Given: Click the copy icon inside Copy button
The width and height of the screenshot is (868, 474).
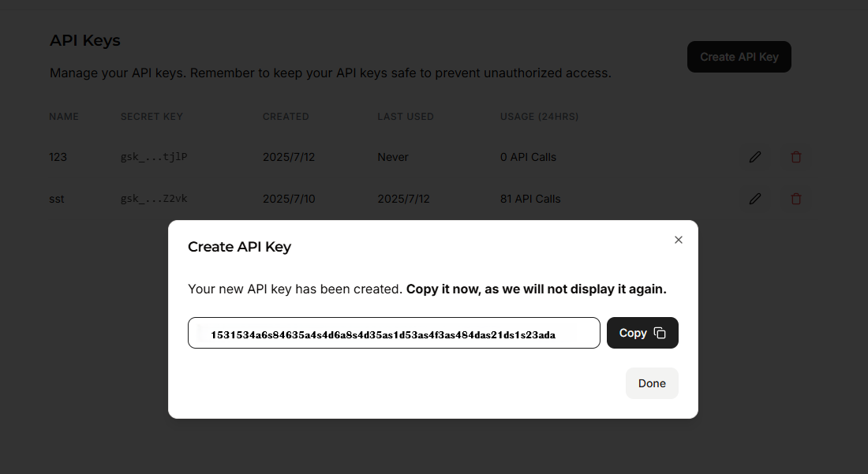Looking at the screenshot, I should pyautogui.click(x=660, y=333).
